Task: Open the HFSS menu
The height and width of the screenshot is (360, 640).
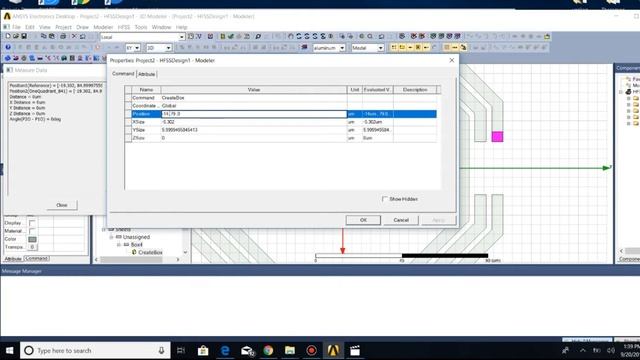Action: tap(124, 27)
